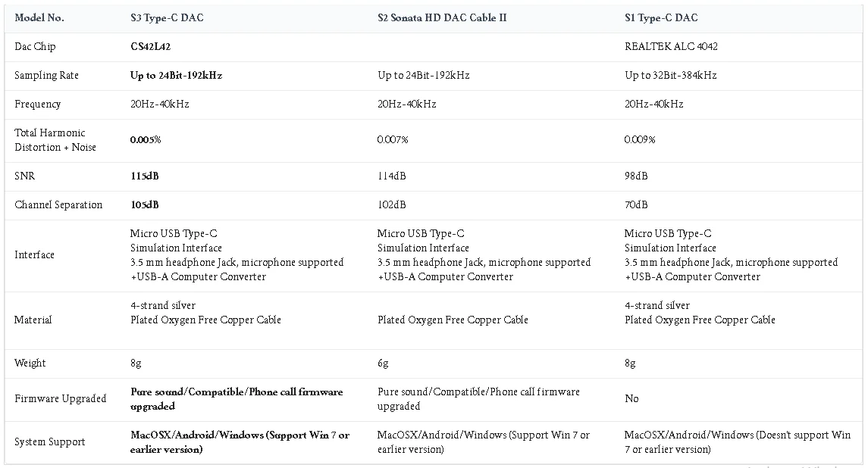Select the S2 Sonata HD DAC Cable II header
The height and width of the screenshot is (468, 868).
pyautogui.click(x=442, y=17)
